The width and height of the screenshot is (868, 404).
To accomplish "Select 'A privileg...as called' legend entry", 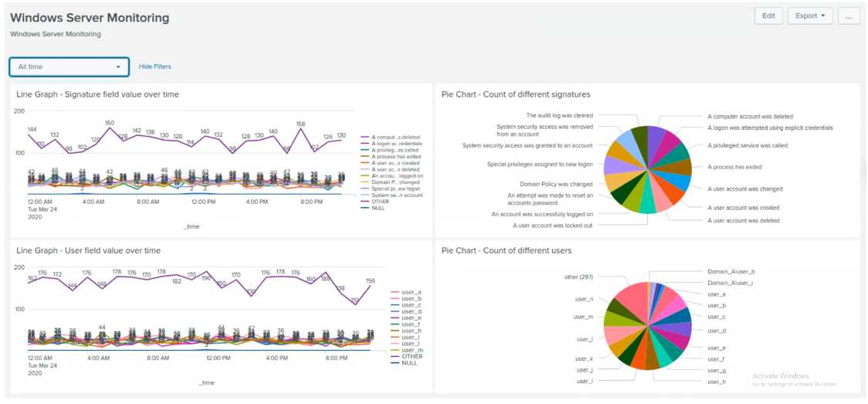I will pyautogui.click(x=390, y=150).
